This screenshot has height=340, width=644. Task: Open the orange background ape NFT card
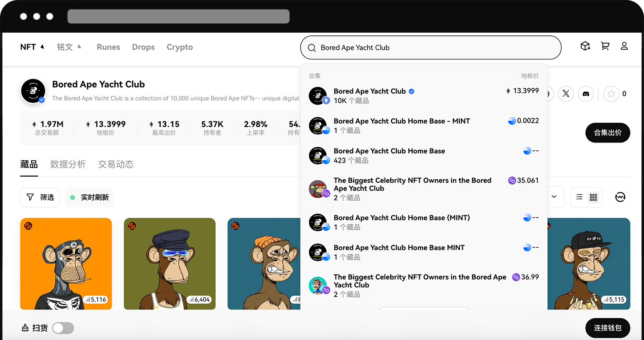(66, 264)
